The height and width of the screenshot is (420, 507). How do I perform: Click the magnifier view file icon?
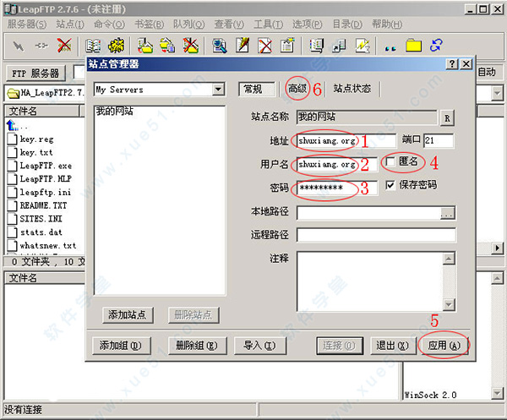pyautogui.click(x=220, y=46)
